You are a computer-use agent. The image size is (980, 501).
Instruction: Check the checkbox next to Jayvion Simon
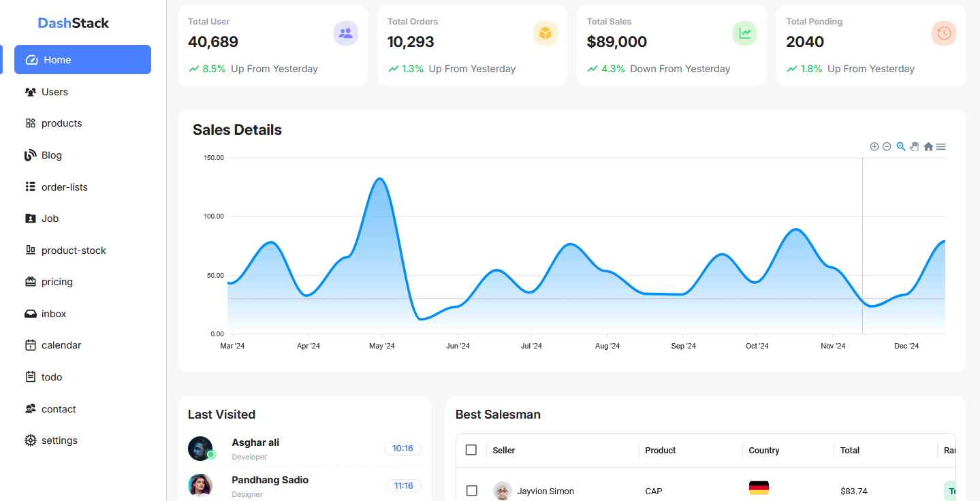tap(471, 491)
